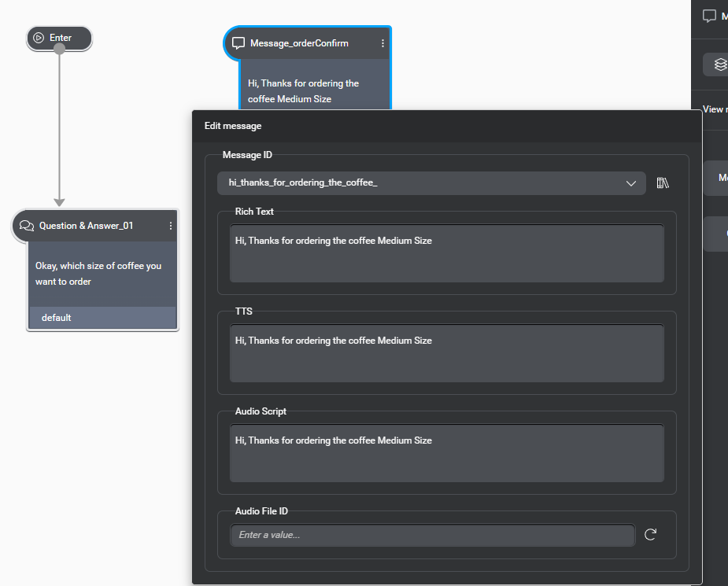Click the Message_orderConfirm speech bubble icon
This screenshot has height=586, width=728.
point(238,43)
